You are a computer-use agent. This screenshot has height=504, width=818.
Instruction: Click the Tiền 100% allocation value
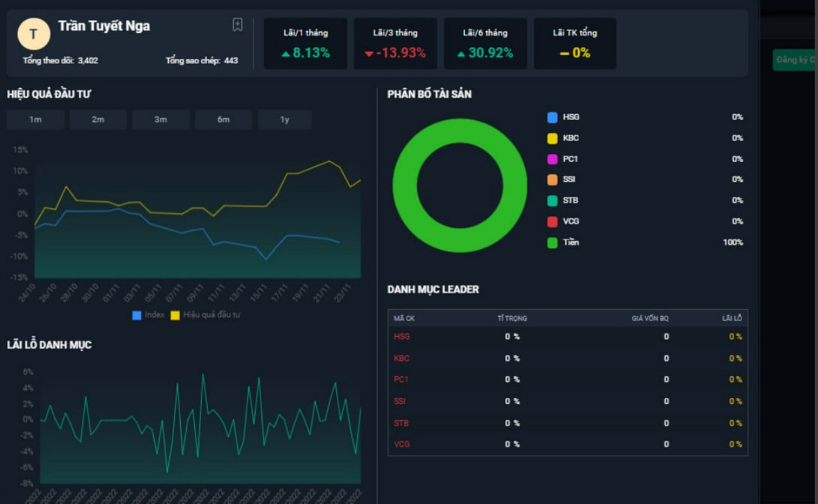click(733, 243)
